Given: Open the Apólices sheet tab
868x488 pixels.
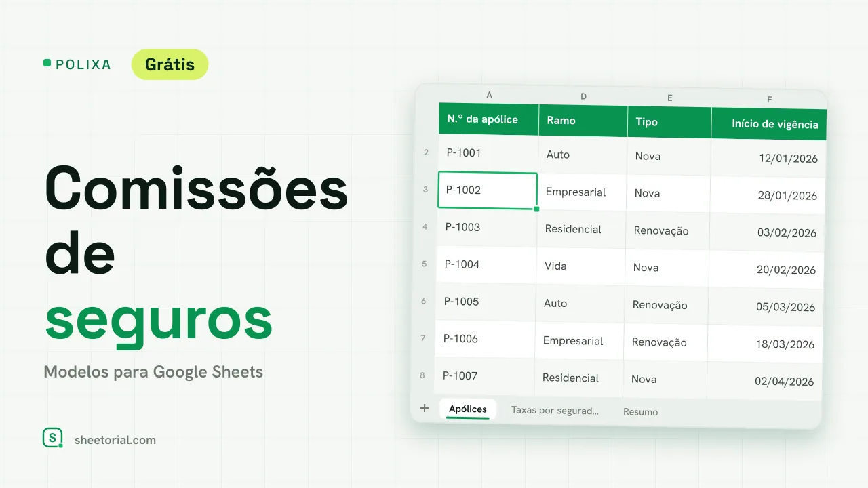Looking at the screenshot, I should [x=468, y=409].
